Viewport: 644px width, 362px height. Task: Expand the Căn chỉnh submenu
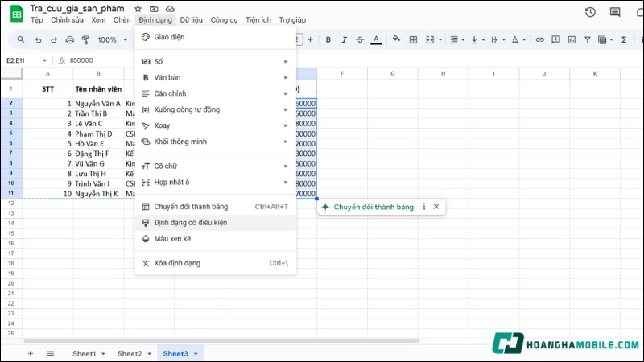215,93
